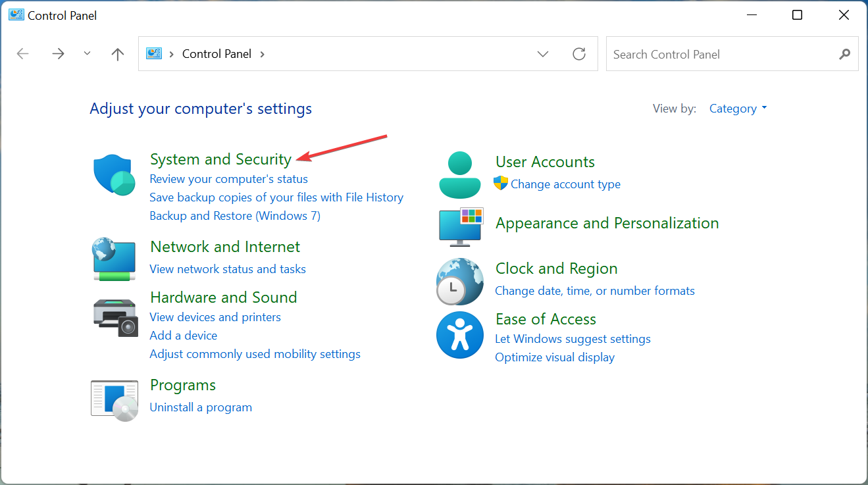Open the View by Category dropdown

[x=738, y=109]
